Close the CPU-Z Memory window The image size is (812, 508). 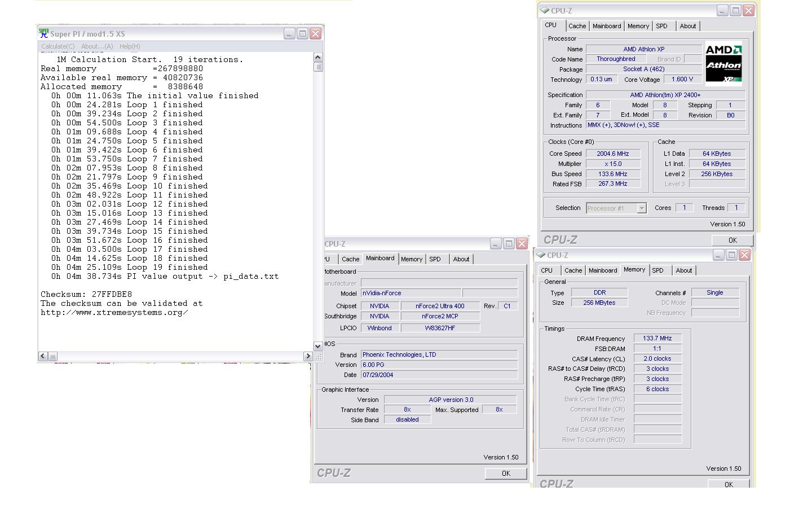tap(744, 255)
